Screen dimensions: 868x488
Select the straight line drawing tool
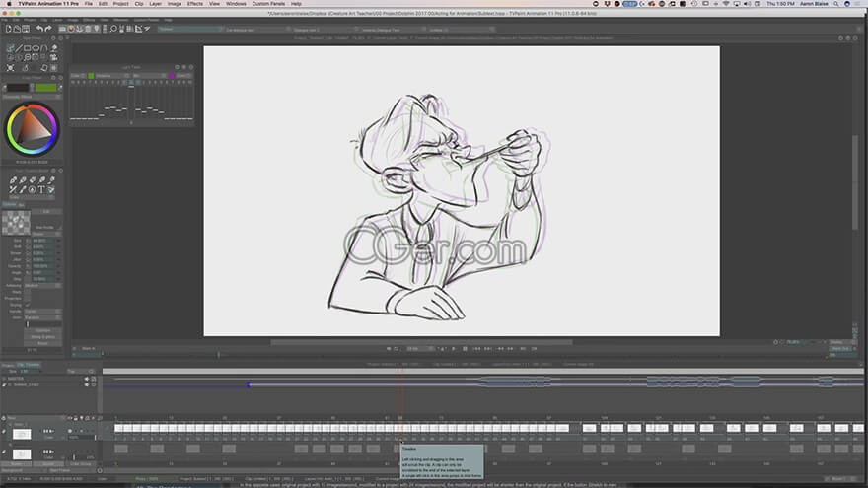point(19,48)
